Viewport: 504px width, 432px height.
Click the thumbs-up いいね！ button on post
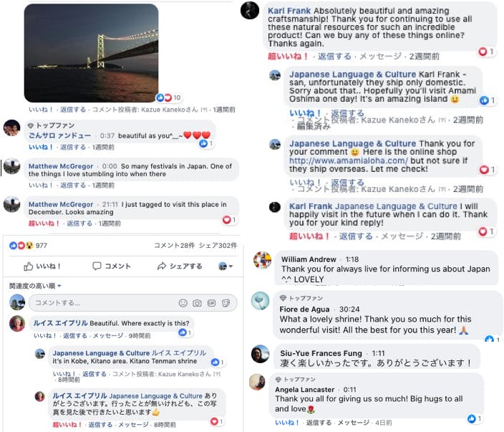[x=42, y=267]
